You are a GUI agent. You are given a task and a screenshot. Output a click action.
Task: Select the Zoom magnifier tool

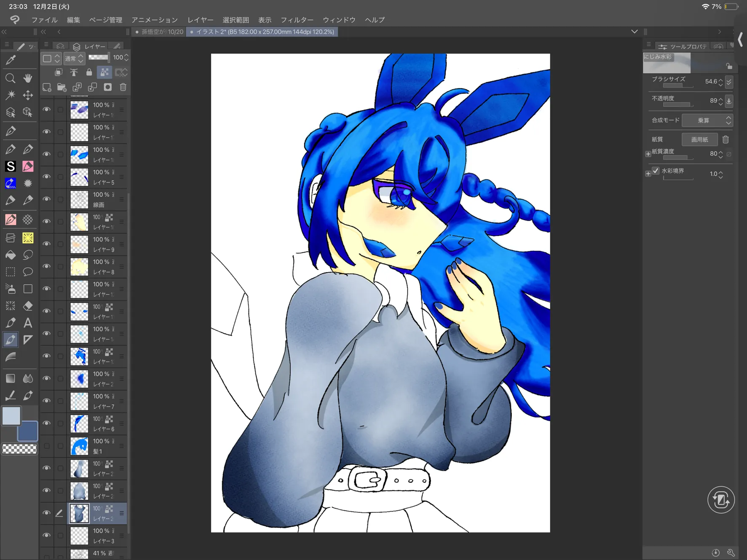pyautogui.click(x=11, y=78)
